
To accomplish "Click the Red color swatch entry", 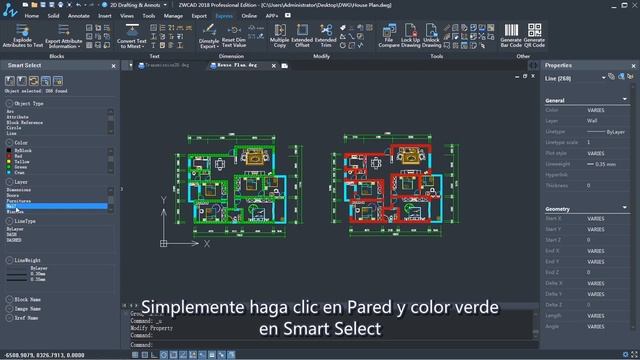I will [9, 156].
